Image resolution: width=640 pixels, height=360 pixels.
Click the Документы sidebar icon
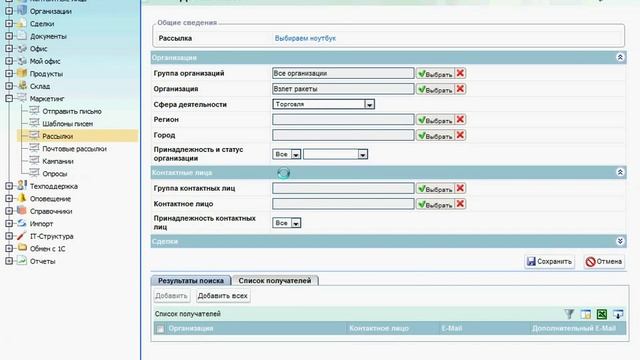pos(22,36)
